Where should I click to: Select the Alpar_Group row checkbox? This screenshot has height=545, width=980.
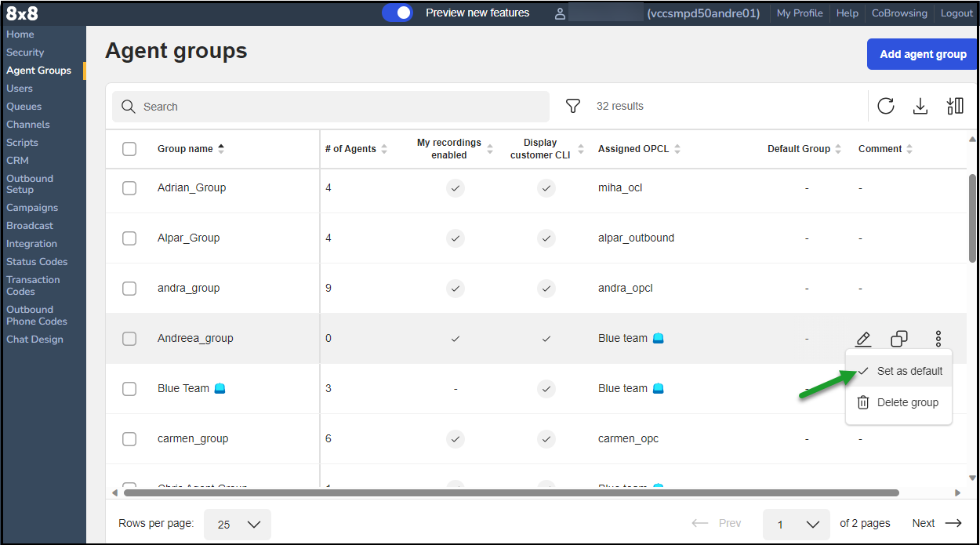tap(129, 238)
